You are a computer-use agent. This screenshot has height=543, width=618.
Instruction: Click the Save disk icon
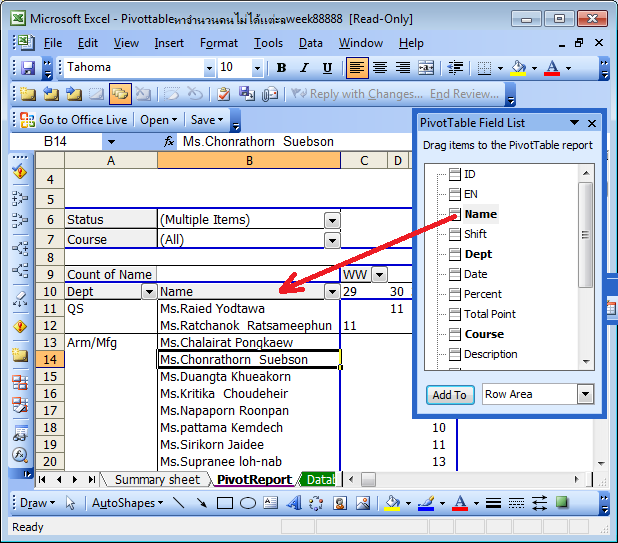[28, 68]
